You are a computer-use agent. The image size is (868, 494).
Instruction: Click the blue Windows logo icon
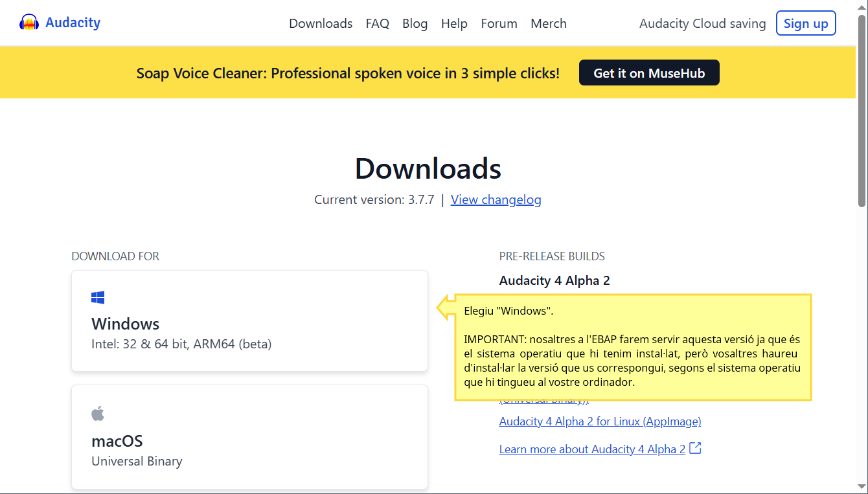[x=98, y=298]
